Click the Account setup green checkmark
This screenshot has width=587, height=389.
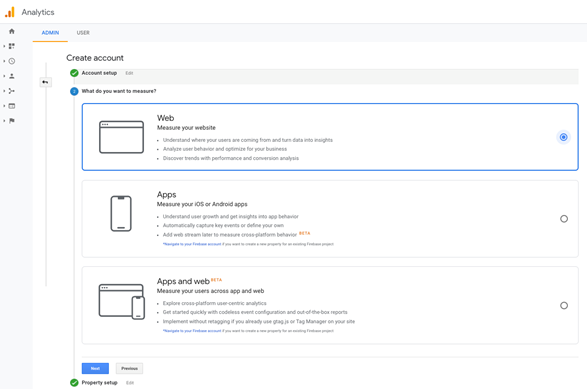pyautogui.click(x=74, y=73)
